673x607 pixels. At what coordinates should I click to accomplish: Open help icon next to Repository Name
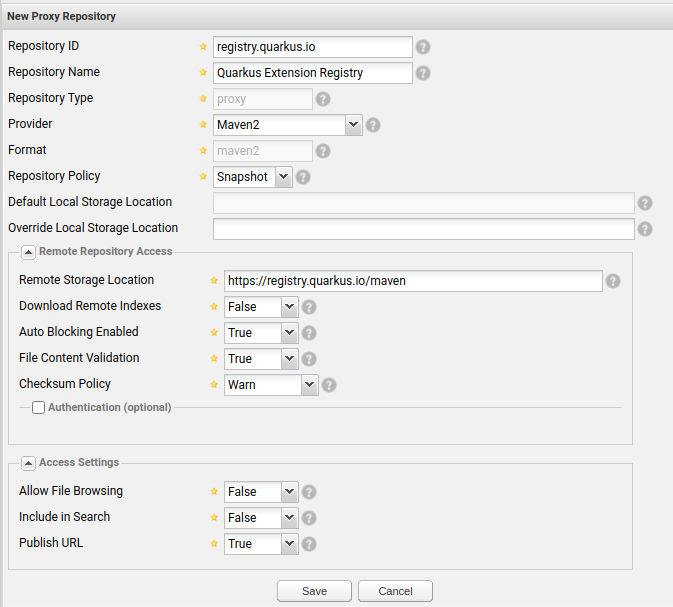pyautogui.click(x=423, y=73)
